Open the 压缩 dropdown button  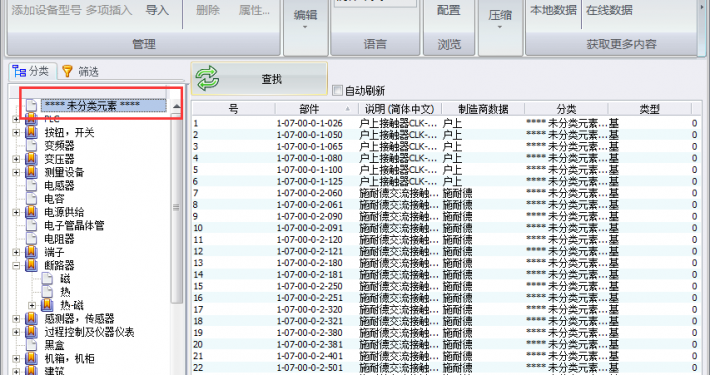tap(500, 20)
